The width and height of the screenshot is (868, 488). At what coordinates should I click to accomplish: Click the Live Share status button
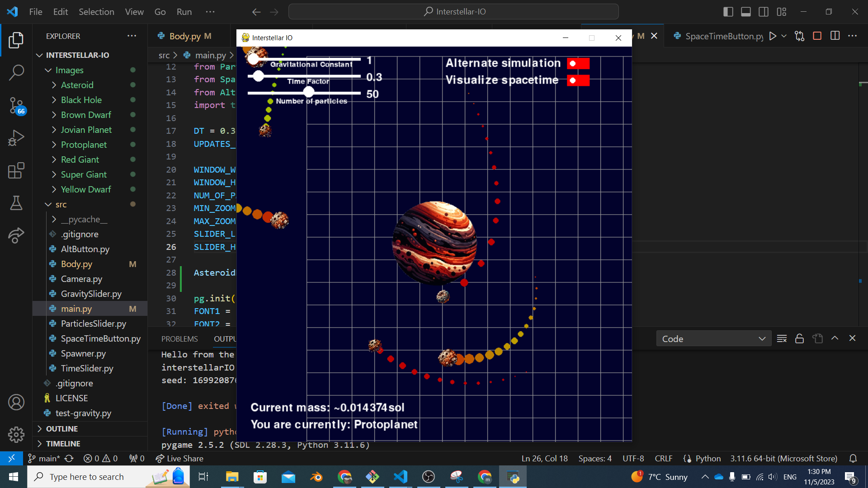pyautogui.click(x=179, y=458)
